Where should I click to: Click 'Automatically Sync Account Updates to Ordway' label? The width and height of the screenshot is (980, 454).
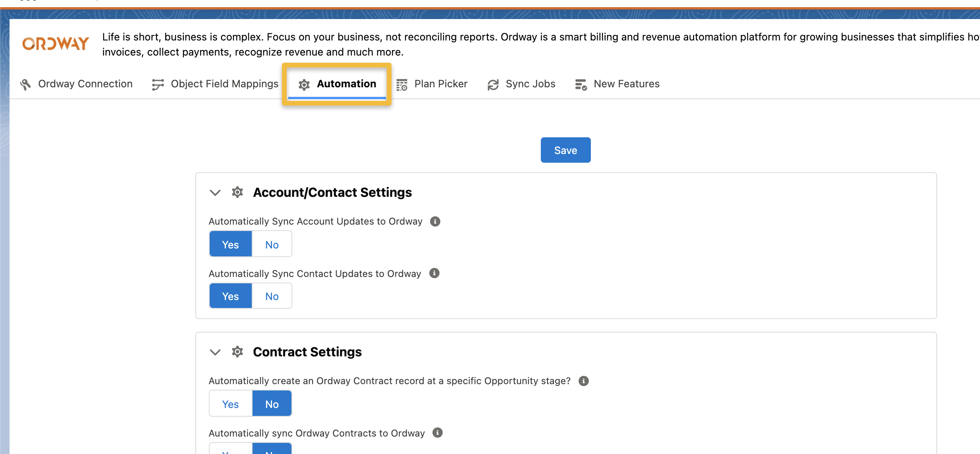pos(316,221)
